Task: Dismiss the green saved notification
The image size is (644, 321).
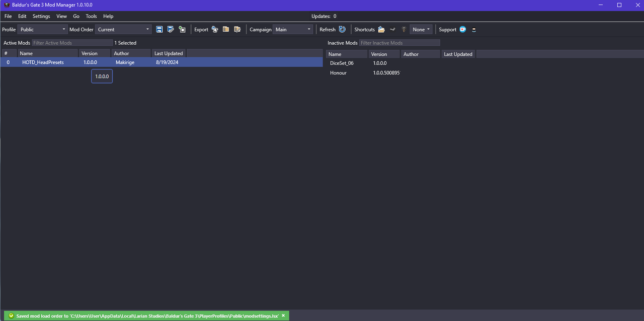Action: click(x=283, y=316)
